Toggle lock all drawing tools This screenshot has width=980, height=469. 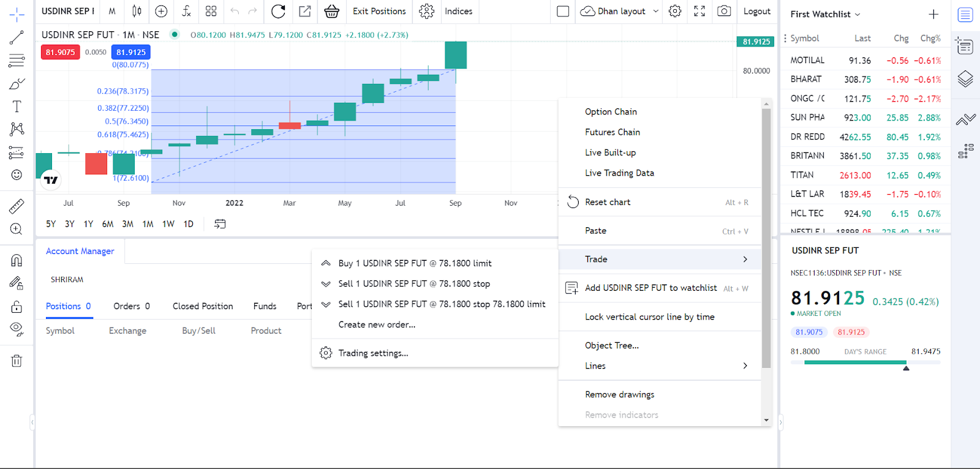point(17,306)
